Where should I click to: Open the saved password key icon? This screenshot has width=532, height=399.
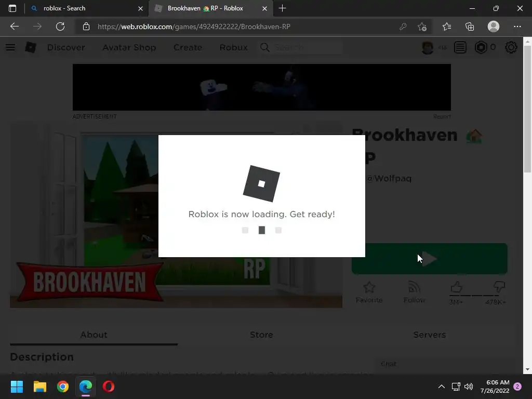[x=403, y=26]
